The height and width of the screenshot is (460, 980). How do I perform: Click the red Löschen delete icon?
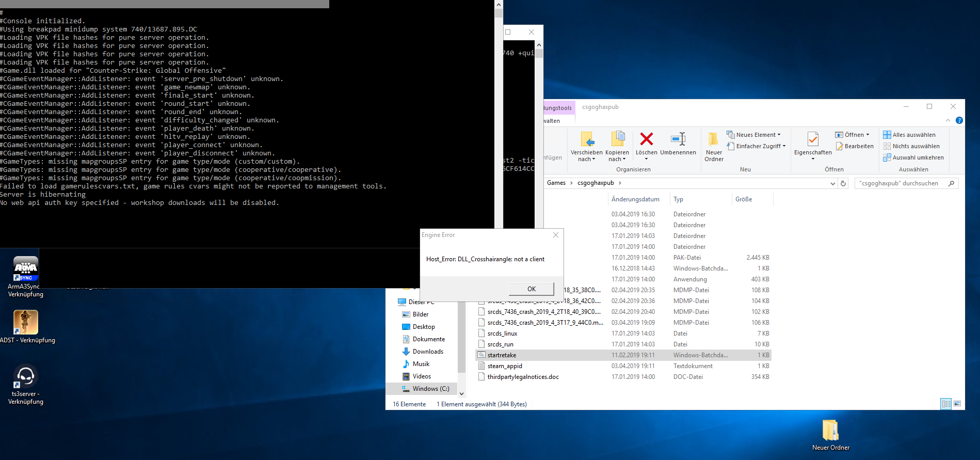(646, 139)
